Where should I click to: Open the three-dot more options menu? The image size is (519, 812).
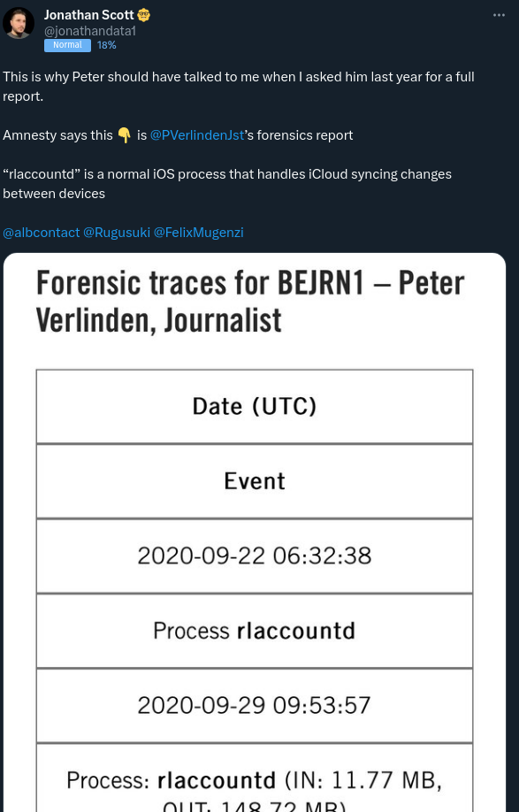click(499, 15)
